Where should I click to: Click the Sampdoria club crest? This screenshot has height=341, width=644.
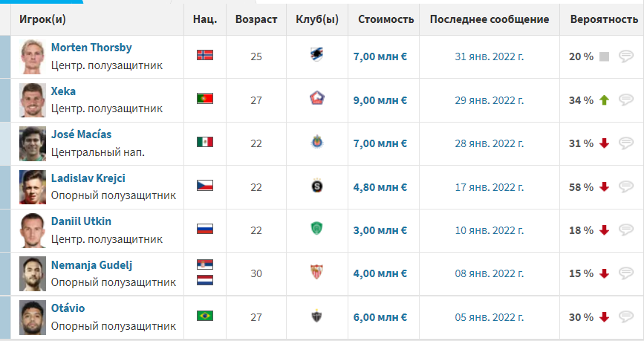[316, 55]
